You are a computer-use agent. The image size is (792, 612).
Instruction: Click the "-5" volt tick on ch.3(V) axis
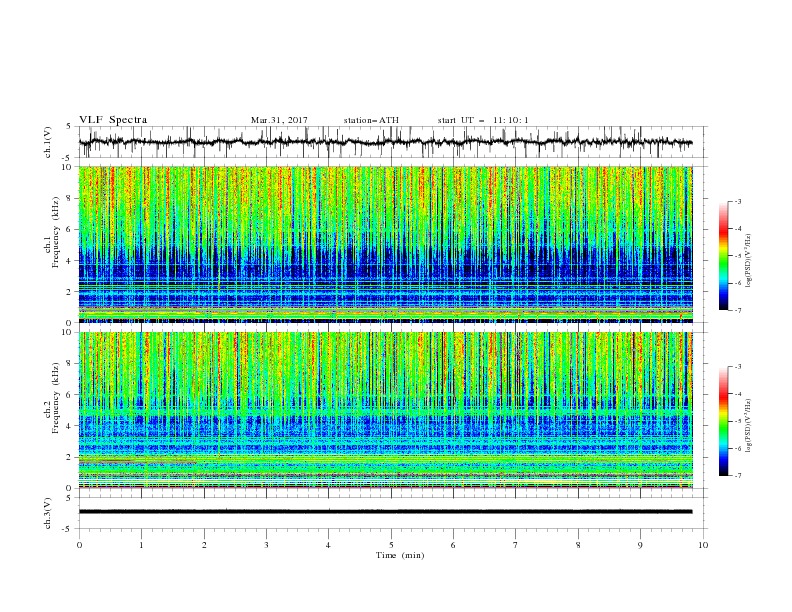coord(67,529)
